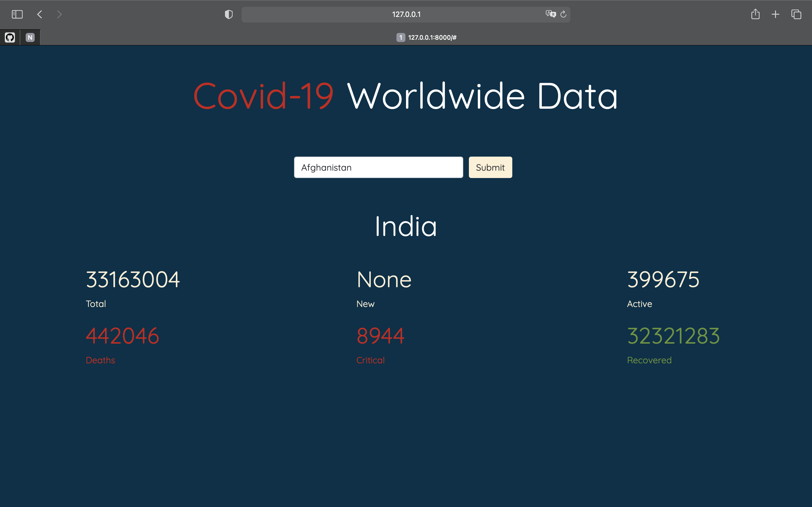
Task: Open a new browser tab
Action: click(x=775, y=14)
